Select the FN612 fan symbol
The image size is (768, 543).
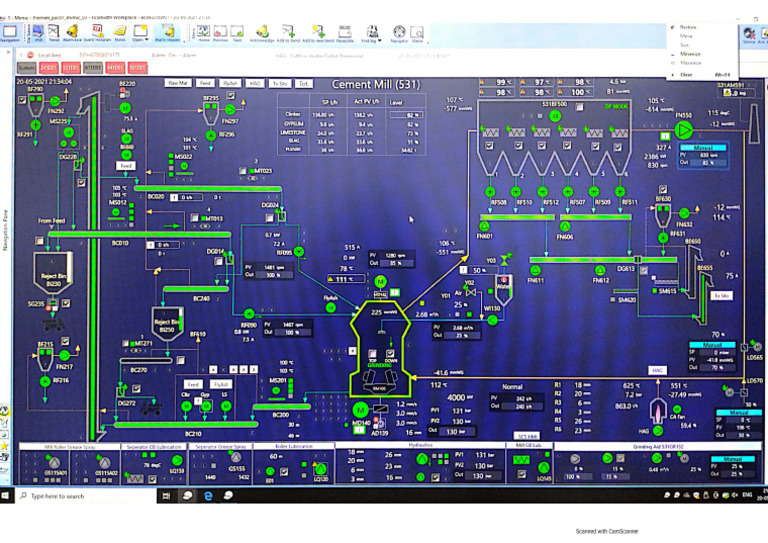pyautogui.click(x=600, y=270)
